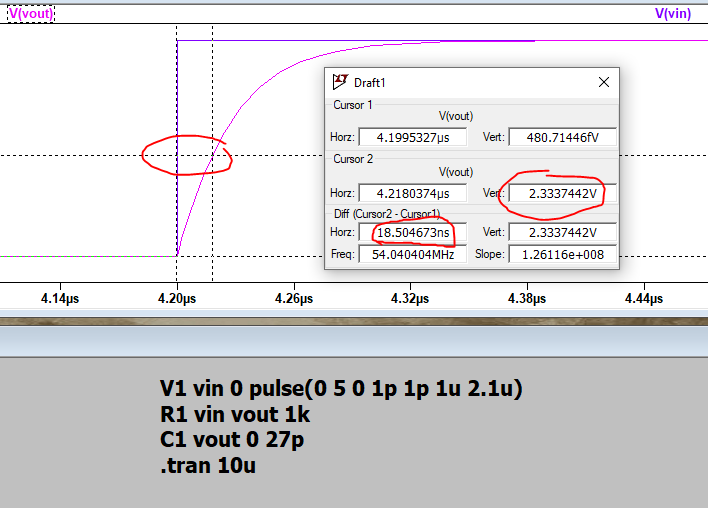Select Cursor 1 Vert value field
Viewport: 708px width, 508px height.
(x=563, y=137)
